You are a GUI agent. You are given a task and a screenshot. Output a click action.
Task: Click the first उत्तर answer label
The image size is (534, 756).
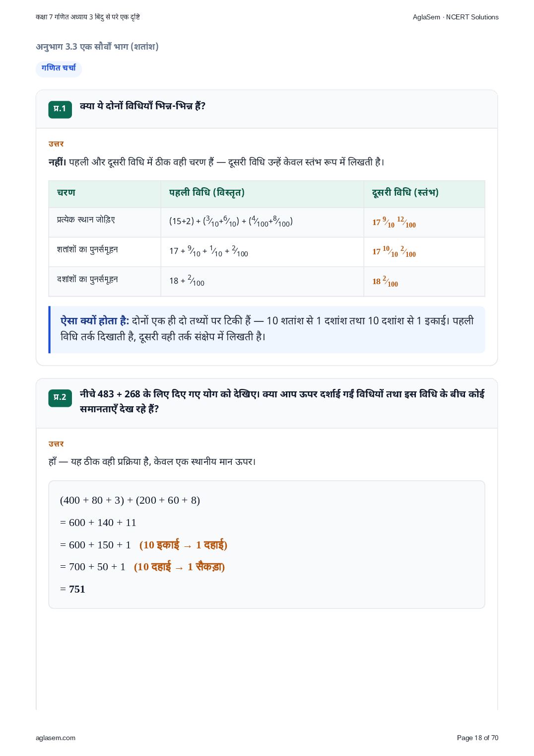[56, 144]
